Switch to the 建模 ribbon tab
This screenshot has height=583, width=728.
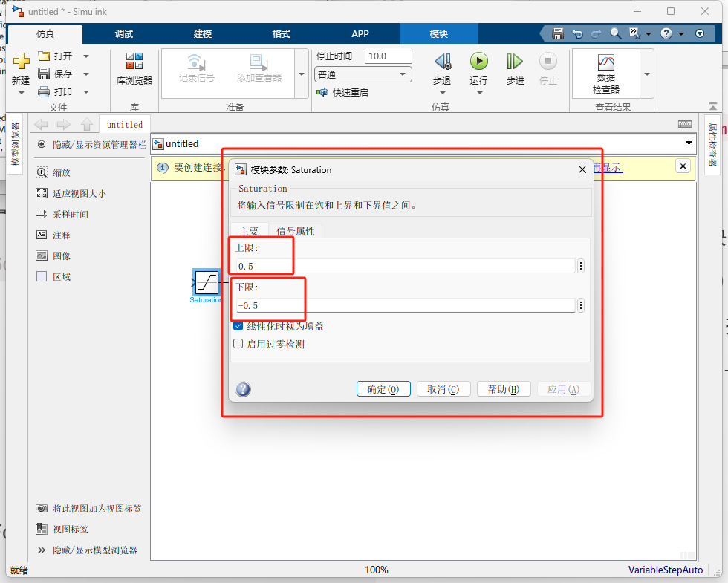click(203, 34)
